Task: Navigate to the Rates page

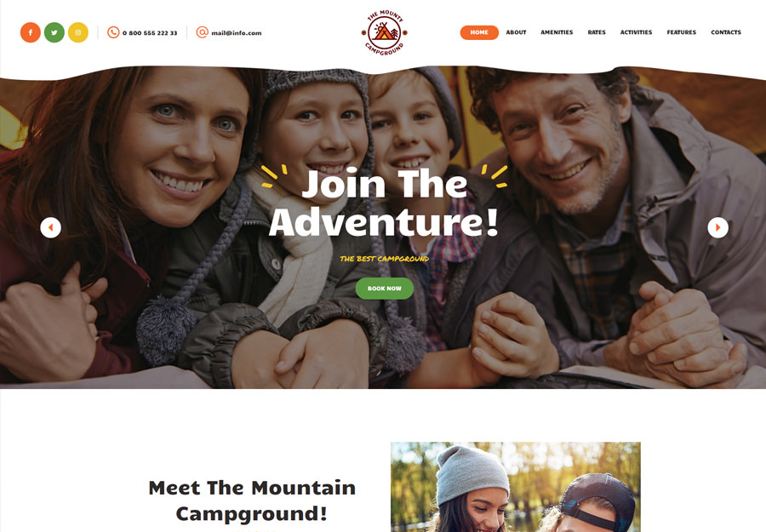Action: click(x=597, y=32)
